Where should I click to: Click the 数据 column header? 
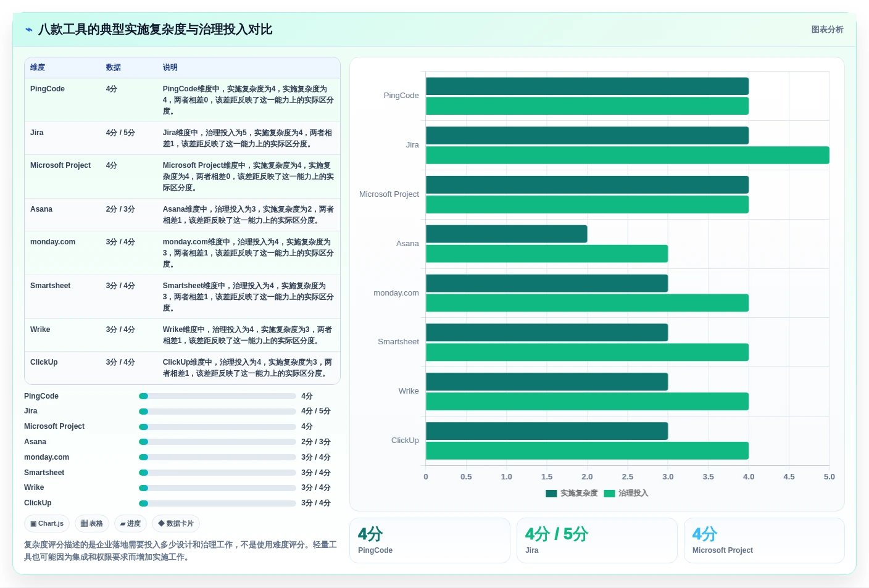pyautogui.click(x=113, y=67)
